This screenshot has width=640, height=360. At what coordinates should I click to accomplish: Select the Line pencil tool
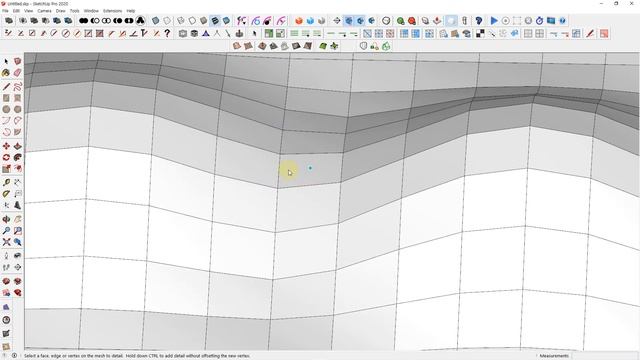pos(6,87)
